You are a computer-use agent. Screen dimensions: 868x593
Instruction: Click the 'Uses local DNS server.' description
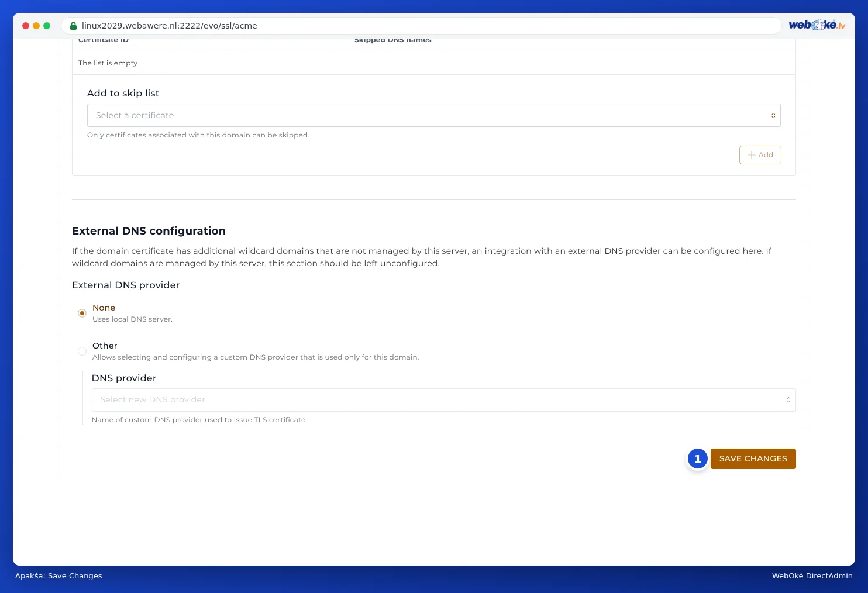click(x=132, y=319)
